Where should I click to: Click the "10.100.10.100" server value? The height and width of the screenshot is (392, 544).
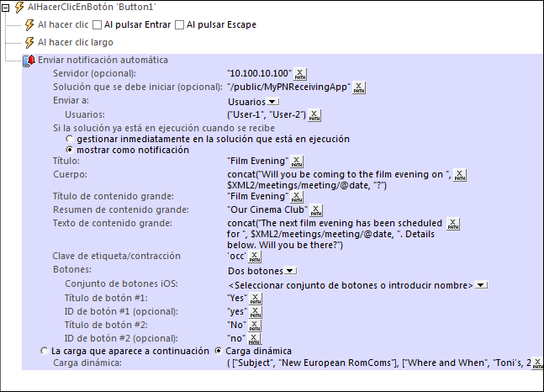coord(260,74)
